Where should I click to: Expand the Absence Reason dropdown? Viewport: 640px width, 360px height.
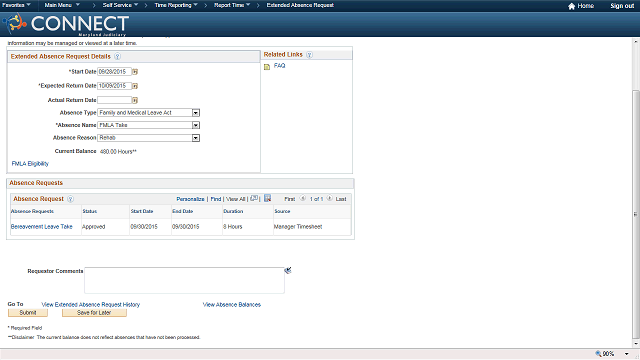196,138
